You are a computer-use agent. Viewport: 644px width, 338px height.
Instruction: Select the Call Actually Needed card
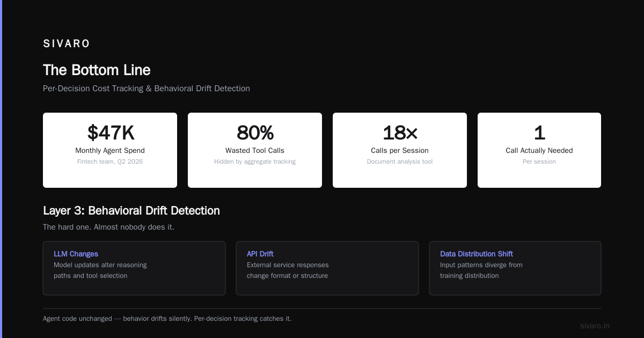point(539,150)
